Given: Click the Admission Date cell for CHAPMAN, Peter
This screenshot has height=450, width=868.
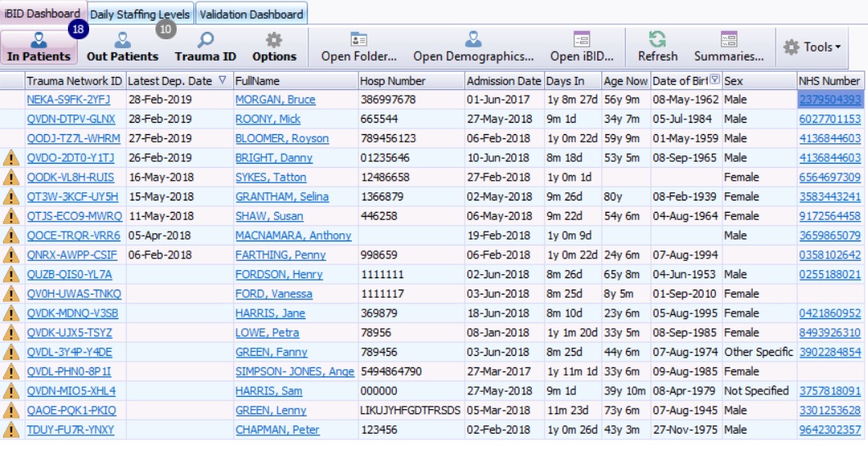Looking at the screenshot, I should click(498, 430).
